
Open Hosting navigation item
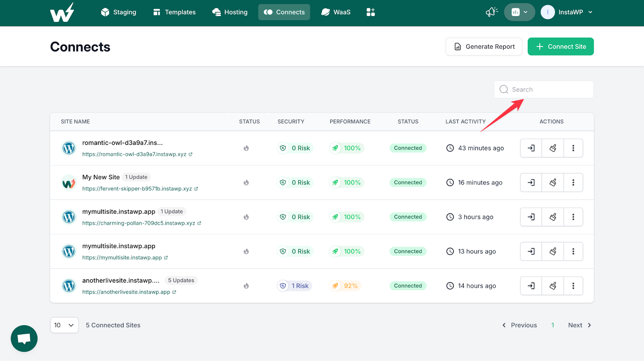pos(230,12)
